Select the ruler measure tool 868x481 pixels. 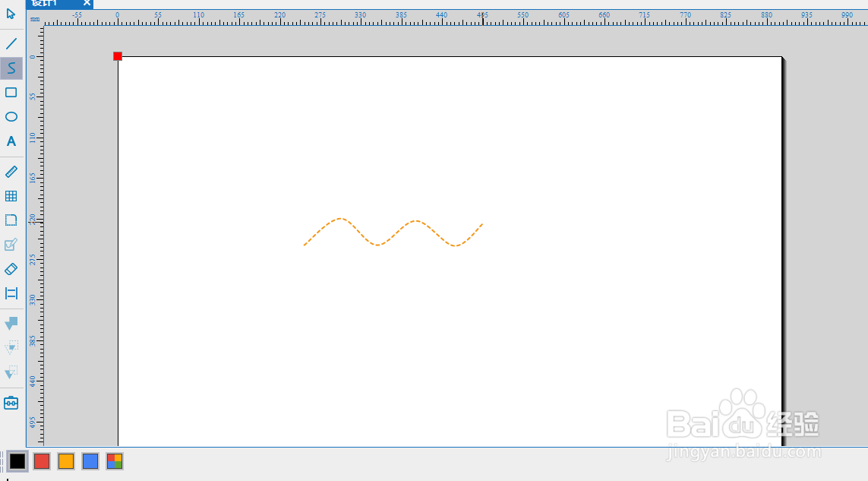click(x=11, y=172)
